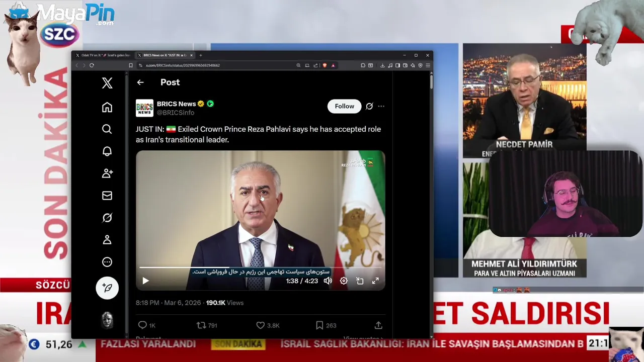Reply to the post (1K)
The image size is (644, 362).
pyautogui.click(x=147, y=325)
